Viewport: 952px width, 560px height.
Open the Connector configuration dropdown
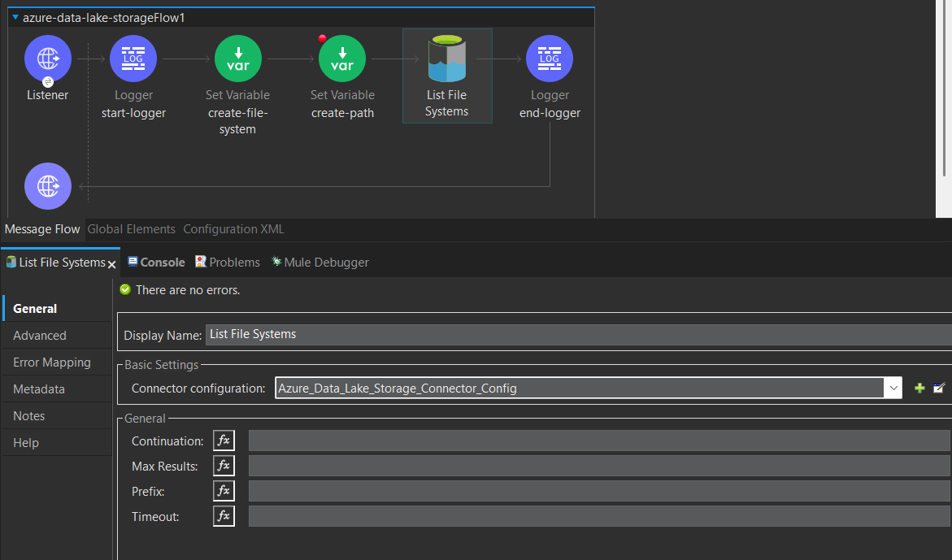[x=893, y=388]
